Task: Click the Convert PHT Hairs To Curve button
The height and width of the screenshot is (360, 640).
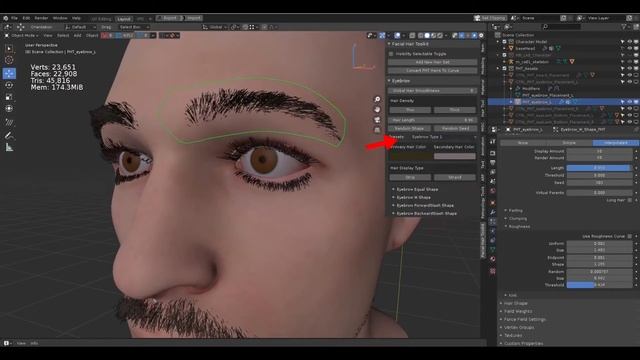Action: coord(432,71)
